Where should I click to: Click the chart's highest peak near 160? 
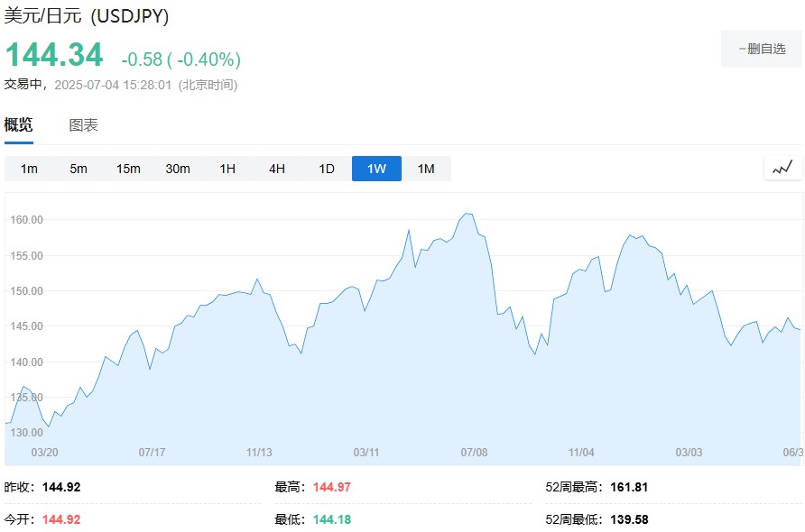pyautogui.click(x=467, y=214)
